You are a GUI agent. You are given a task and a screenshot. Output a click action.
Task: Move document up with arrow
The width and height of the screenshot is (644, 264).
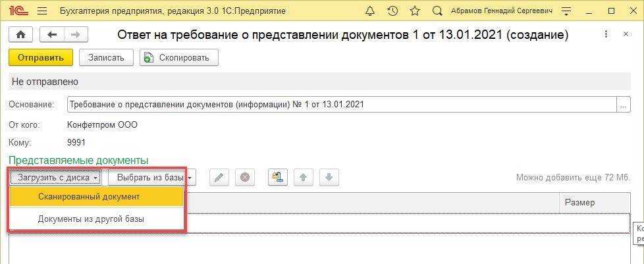click(303, 178)
